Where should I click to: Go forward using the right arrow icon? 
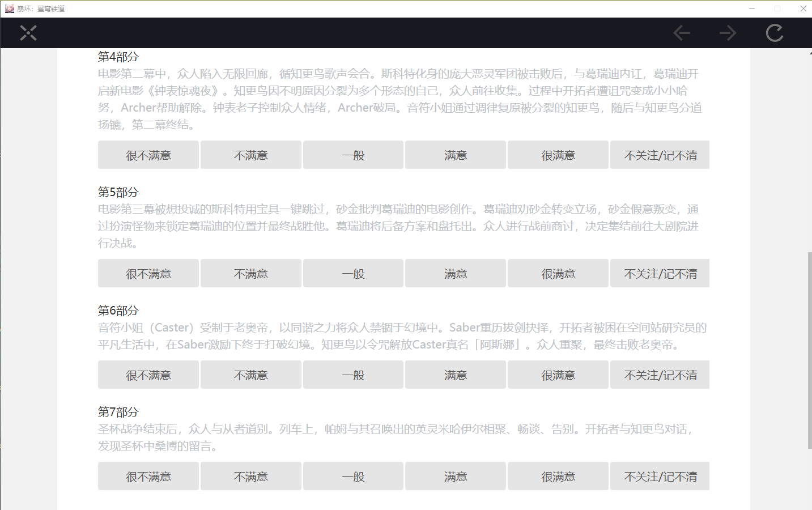(x=728, y=33)
